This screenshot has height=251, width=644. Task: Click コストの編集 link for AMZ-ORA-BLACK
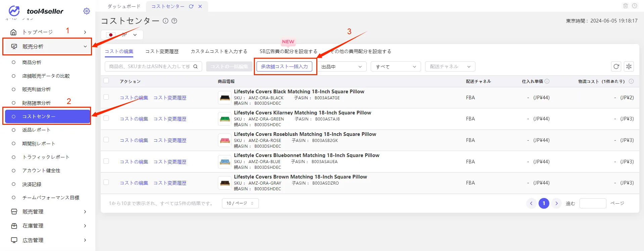click(134, 98)
